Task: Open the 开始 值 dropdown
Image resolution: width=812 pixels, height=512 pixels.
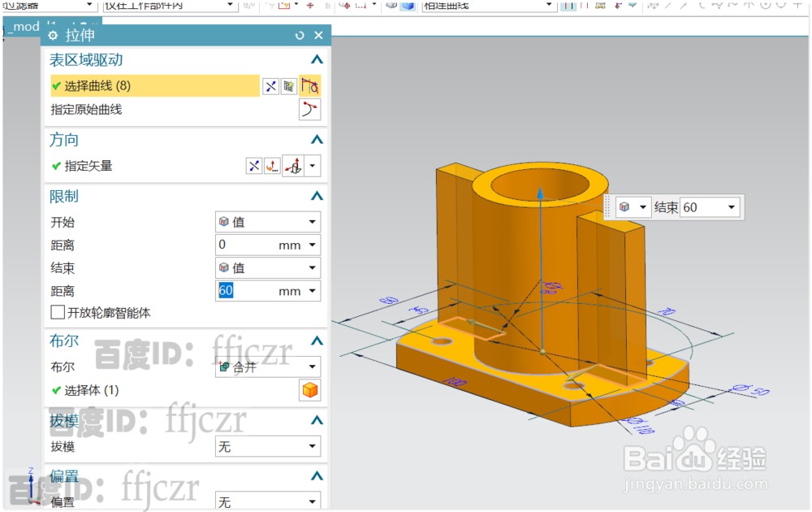Action: click(268, 222)
